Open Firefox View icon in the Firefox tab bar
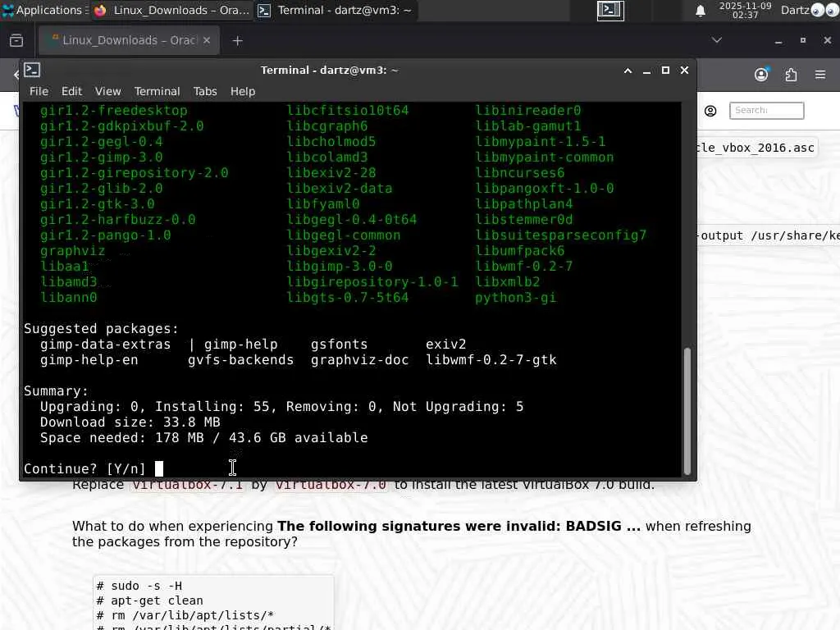Screen dimensions: 840x630 click(x=16, y=40)
